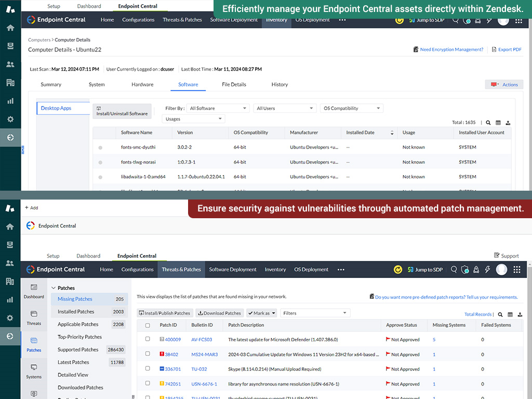Open the Threats section from the sidebar
Image resolution: width=532 pixels, height=399 pixels.
pos(34,317)
